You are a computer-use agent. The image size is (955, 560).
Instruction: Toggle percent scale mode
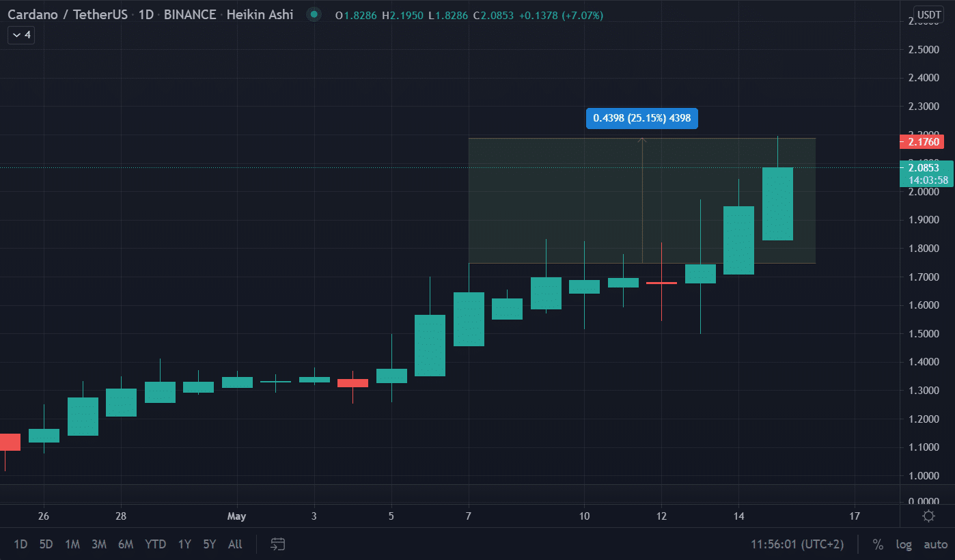[878, 544]
